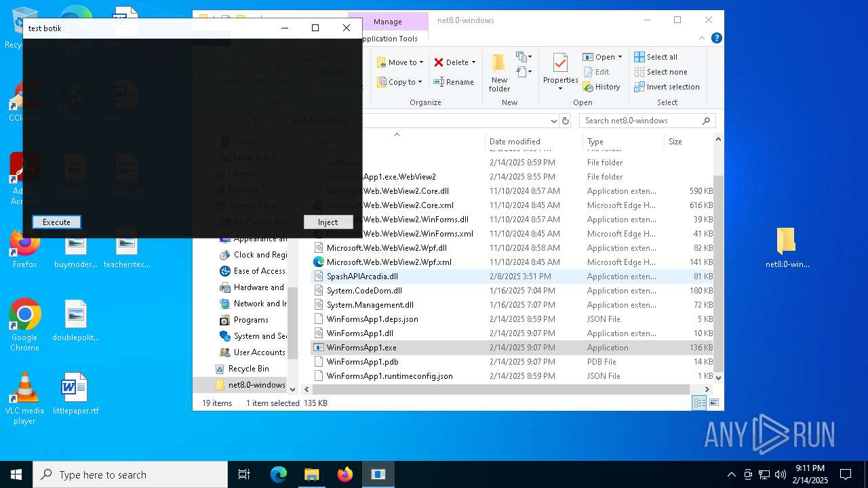
Task: Select WinFormsApp1.runtimeconfig.json file
Action: (x=513, y=376)
